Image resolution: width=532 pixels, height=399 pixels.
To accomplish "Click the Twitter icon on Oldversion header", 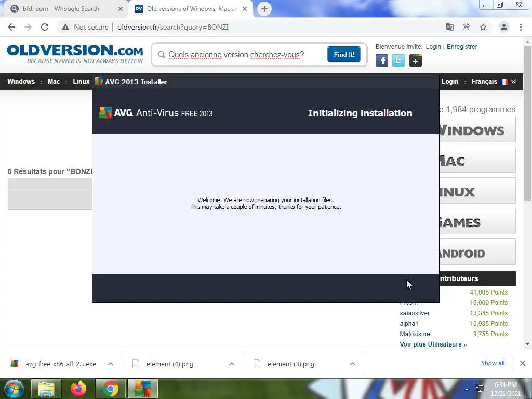I will [398, 60].
